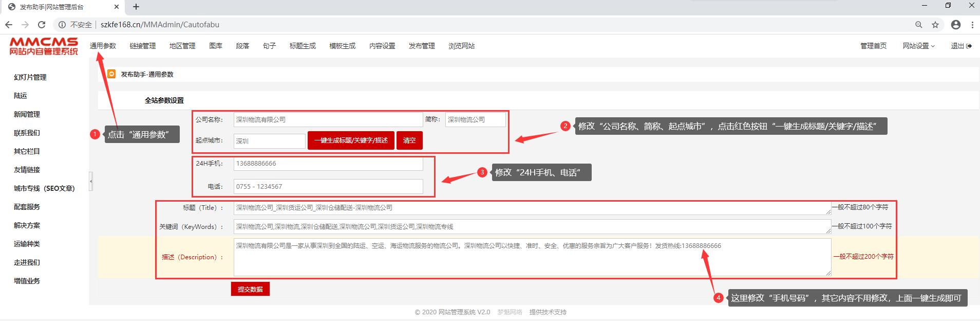Open new browser tab with plus
Image resolution: width=980 pixels, height=321 pixels.
click(136, 7)
